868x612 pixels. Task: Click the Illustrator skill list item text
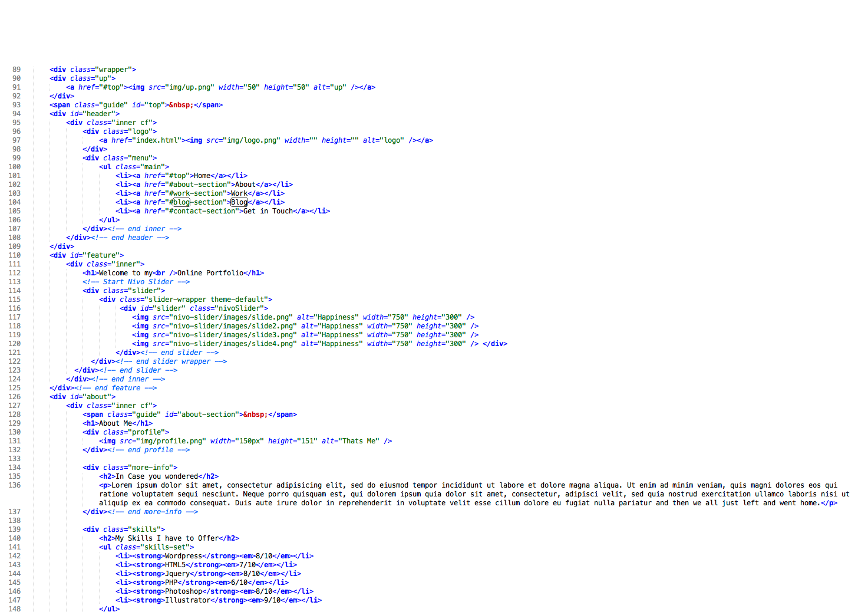187,600
